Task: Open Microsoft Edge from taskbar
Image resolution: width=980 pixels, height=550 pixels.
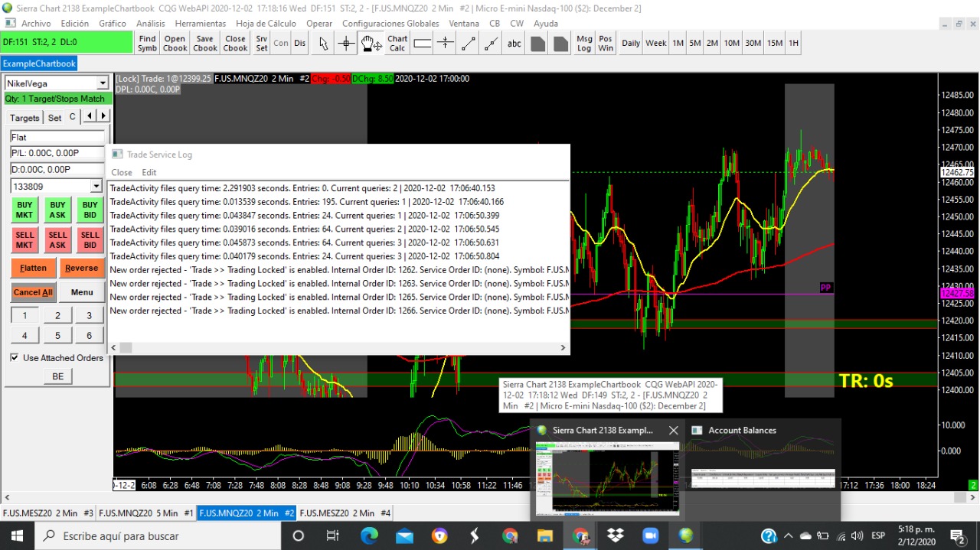Action: click(369, 535)
